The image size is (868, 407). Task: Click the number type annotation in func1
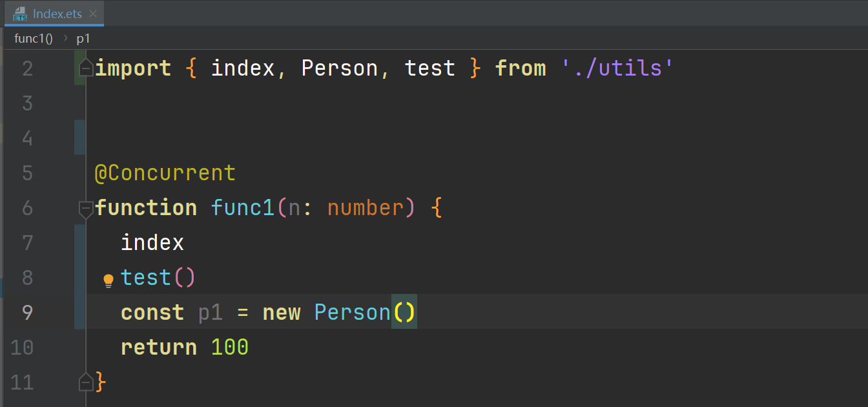click(x=365, y=208)
